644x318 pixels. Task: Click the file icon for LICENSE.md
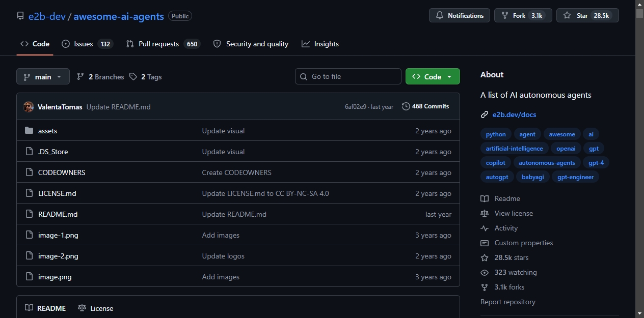point(29,193)
